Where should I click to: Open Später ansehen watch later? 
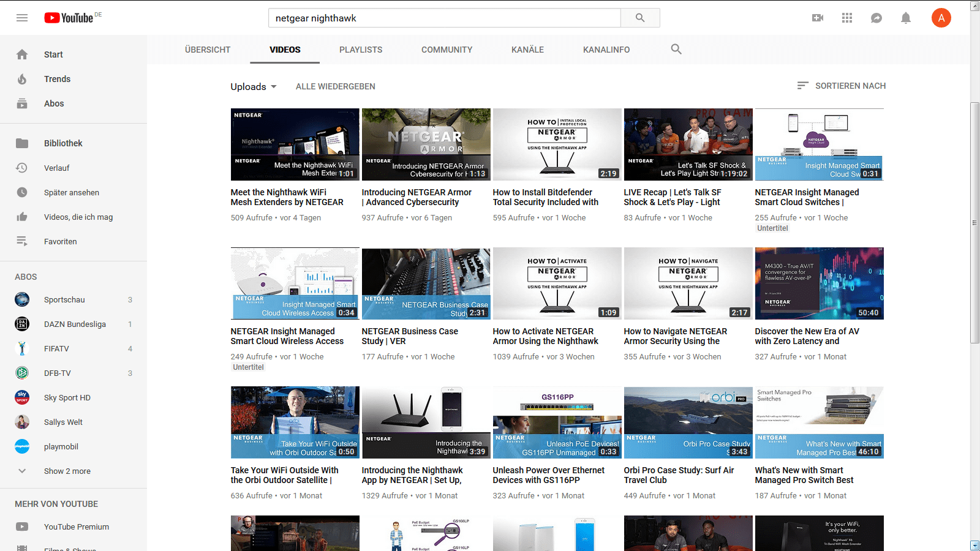point(73,192)
